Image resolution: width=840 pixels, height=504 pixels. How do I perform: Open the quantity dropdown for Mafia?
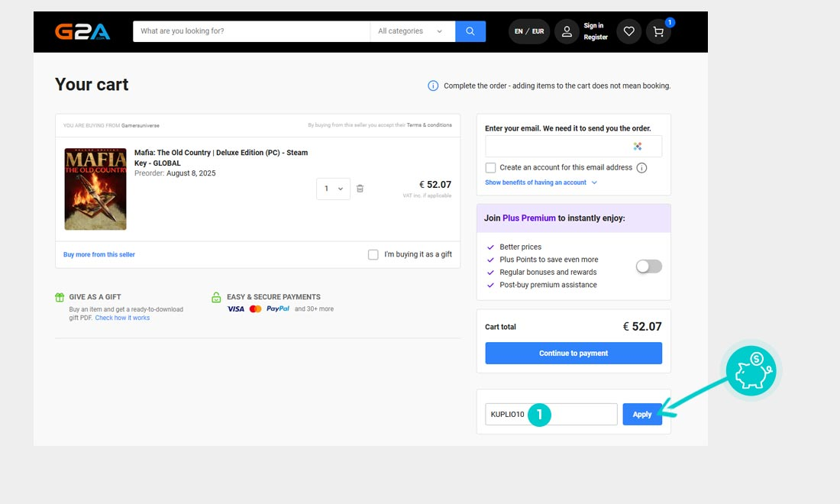pos(333,189)
